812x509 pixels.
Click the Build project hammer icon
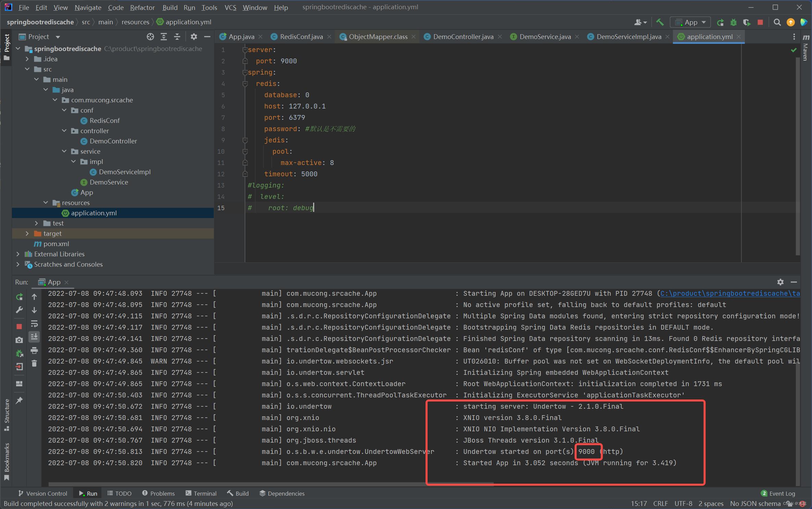pyautogui.click(x=660, y=22)
